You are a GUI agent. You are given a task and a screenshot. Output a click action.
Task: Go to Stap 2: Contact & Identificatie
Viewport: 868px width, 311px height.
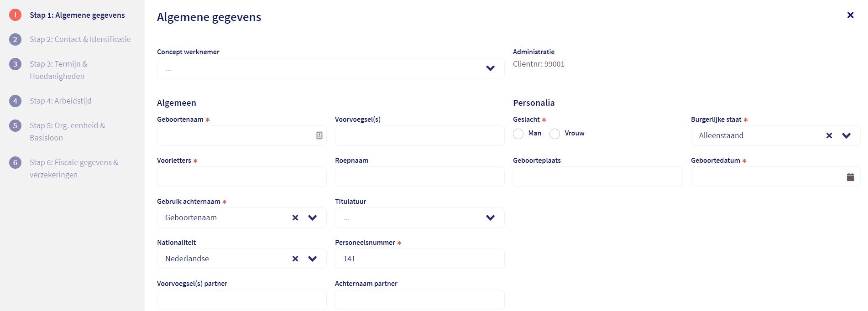pos(80,39)
